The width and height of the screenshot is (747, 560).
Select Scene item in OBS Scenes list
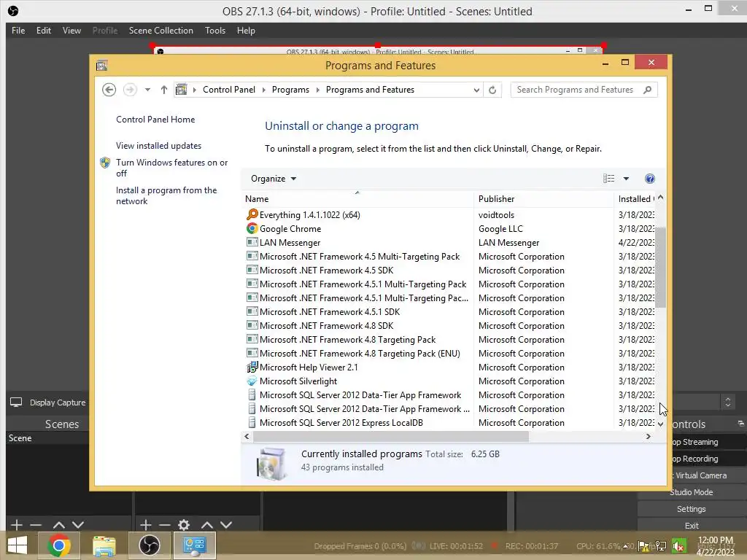point(47,438)
